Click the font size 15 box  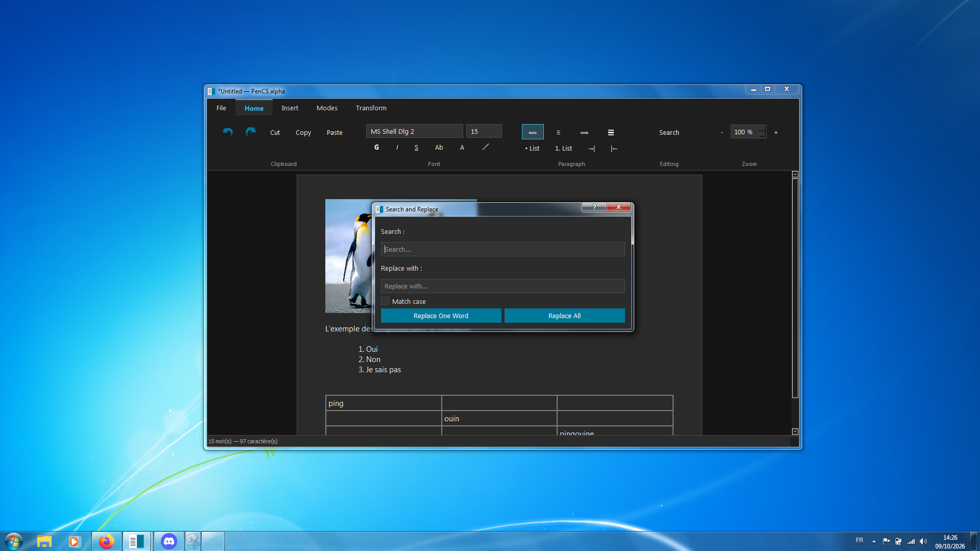tap(484, 131)
